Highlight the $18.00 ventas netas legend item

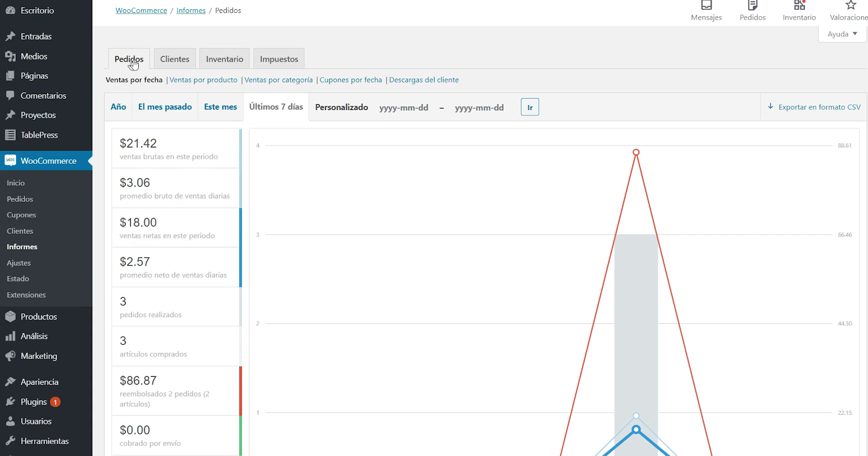tap(177, 228)
